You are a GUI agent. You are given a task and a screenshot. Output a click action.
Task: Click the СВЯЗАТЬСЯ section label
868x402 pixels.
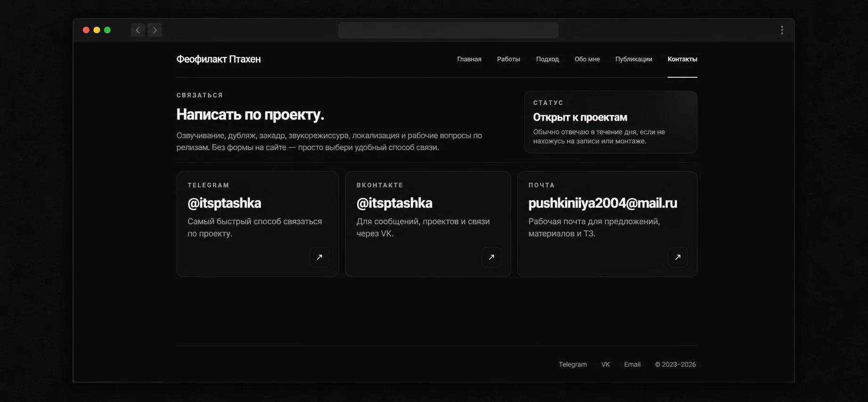pos(200,95)
